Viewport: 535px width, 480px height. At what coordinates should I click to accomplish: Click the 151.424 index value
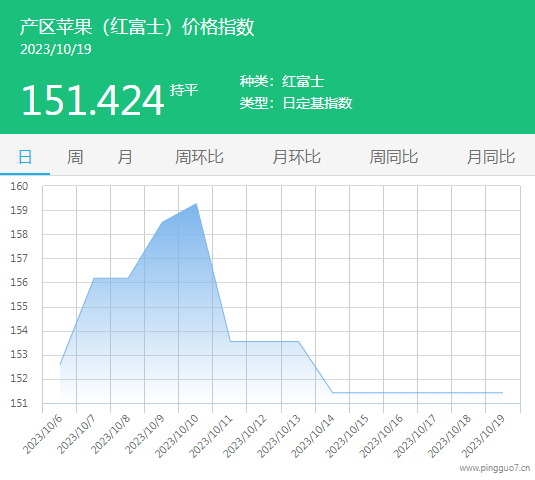[92, 101]
